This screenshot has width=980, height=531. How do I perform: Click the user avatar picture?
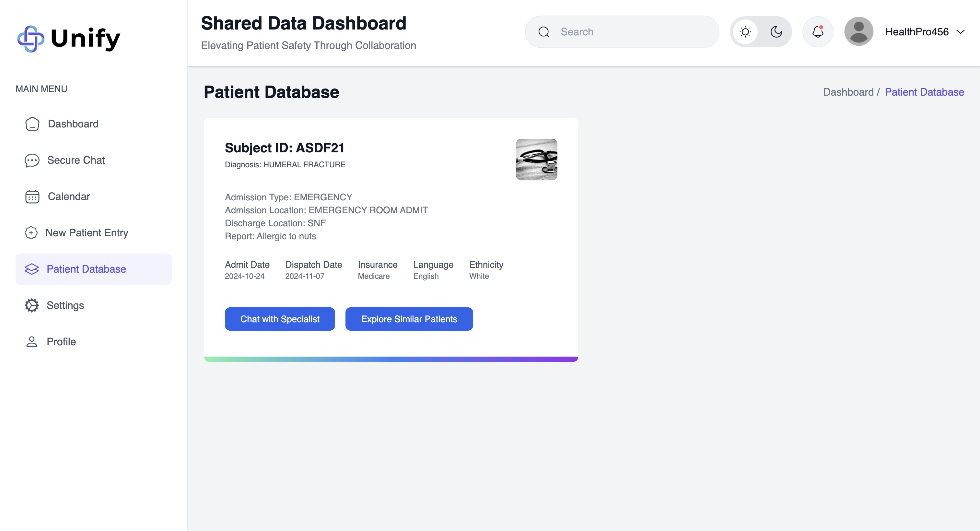(x=858, y=31)
